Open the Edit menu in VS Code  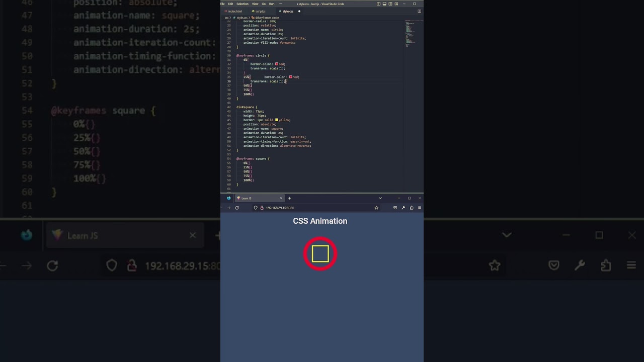click(230, 4)
